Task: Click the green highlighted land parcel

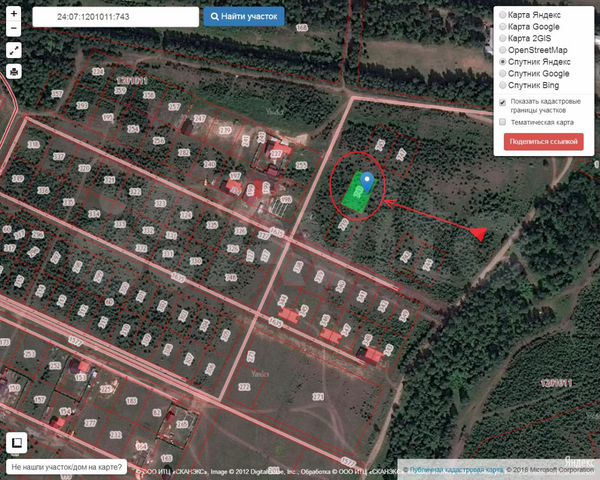Action: [x=357, y=194]
